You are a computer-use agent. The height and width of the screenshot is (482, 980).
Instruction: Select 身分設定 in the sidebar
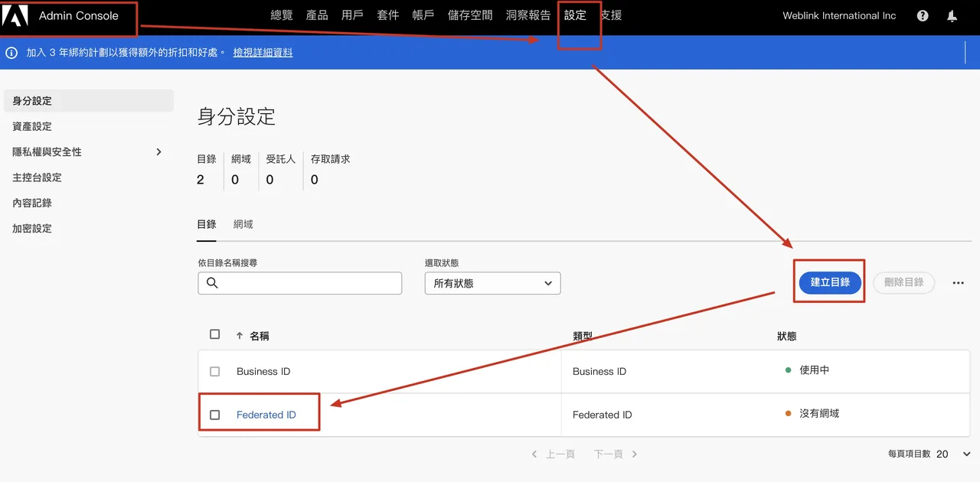point(88,101)
